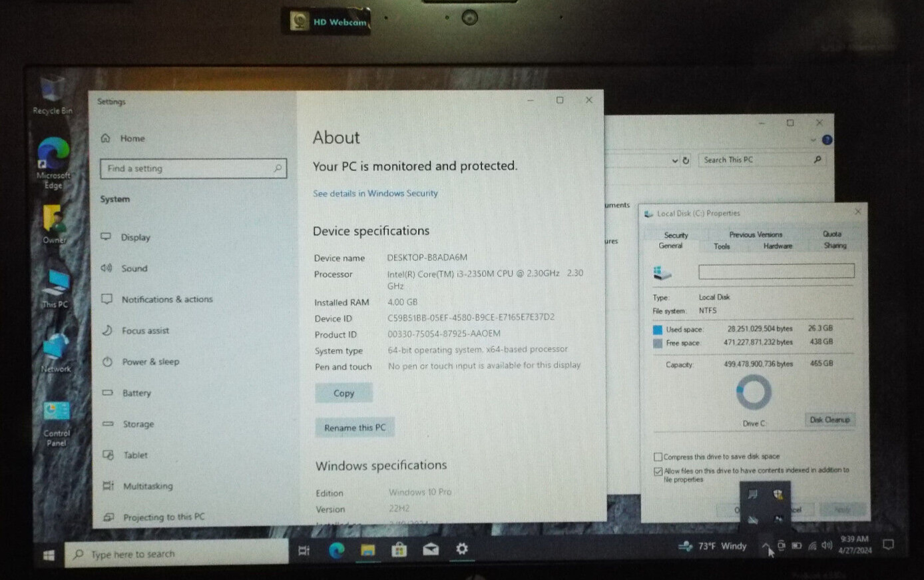Click the Disk Cleanup button
The width and height of the screenshot is (924, 580).
coord(829,420)
